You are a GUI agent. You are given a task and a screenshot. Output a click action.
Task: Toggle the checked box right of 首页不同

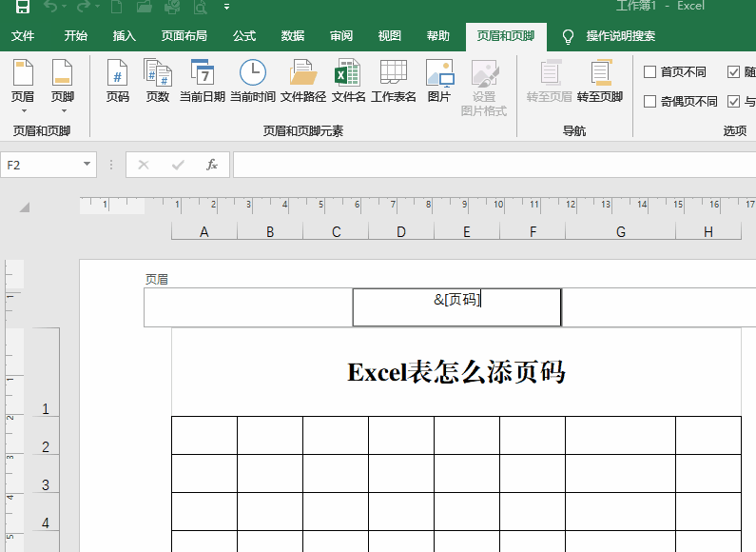click(733, 72)
